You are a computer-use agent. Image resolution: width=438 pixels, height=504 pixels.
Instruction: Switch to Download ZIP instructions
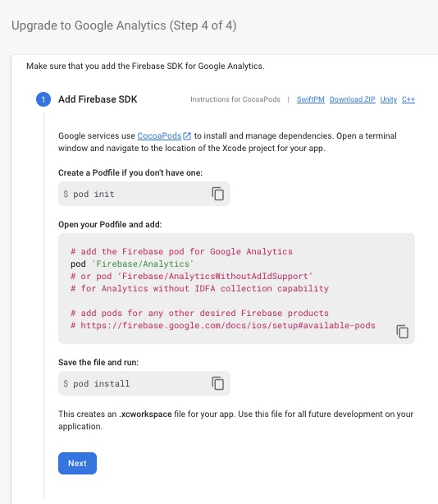(352, 99)
